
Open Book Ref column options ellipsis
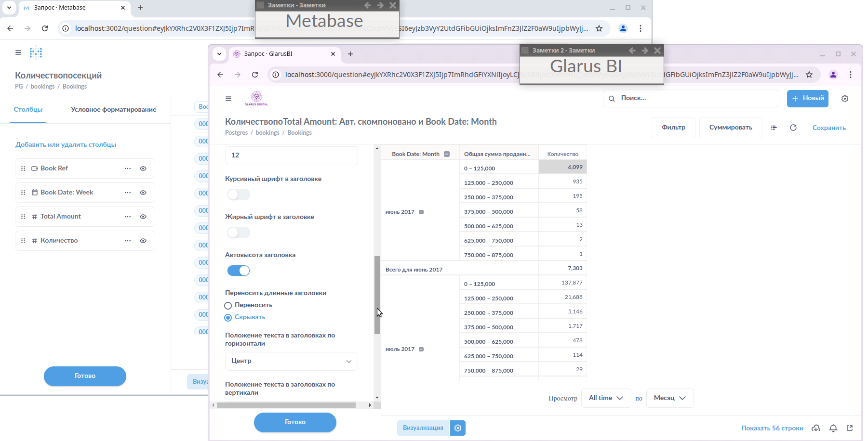[128, 169]
